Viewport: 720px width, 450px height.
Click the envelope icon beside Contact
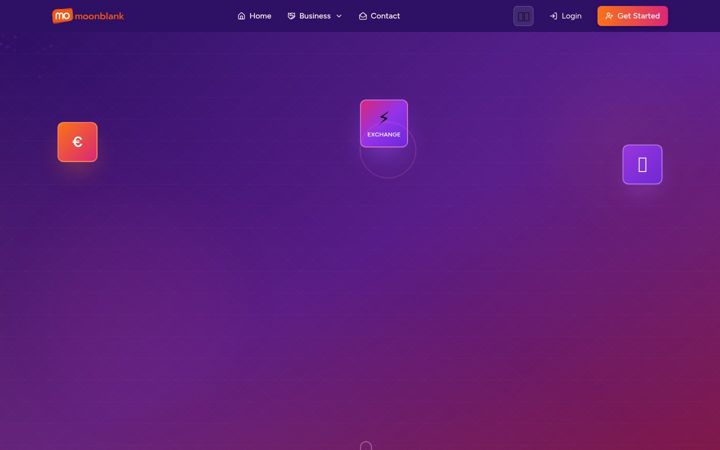click(x=363, y=16)
